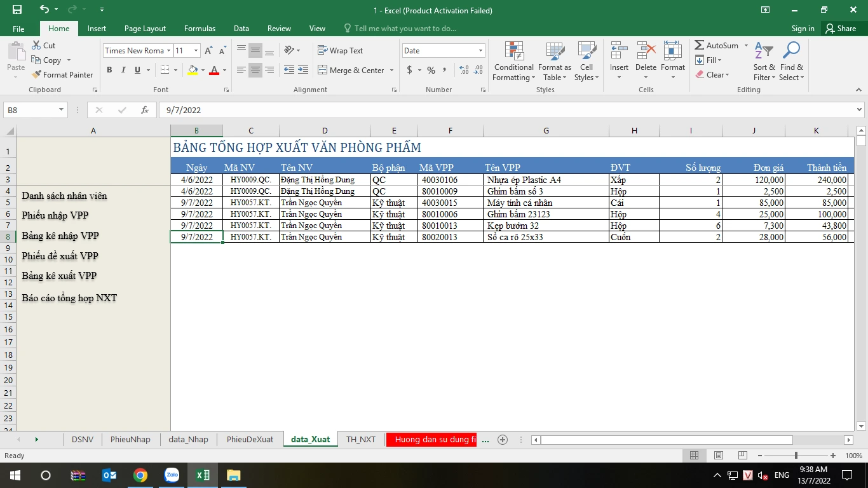Toggle Italic formatting

123,70
